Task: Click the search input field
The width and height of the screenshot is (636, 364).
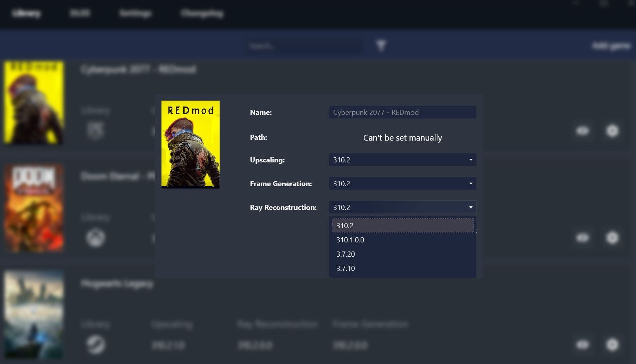Action: click(303, 46)
